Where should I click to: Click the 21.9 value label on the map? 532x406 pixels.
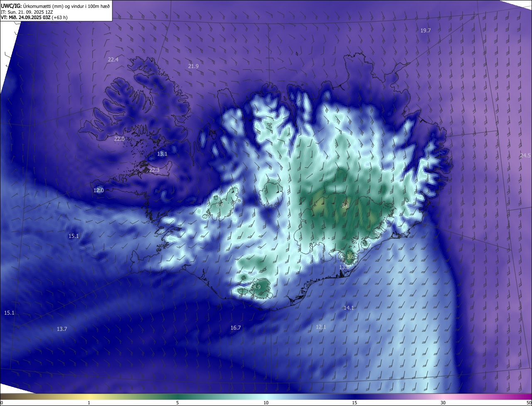tap(193, 66)
